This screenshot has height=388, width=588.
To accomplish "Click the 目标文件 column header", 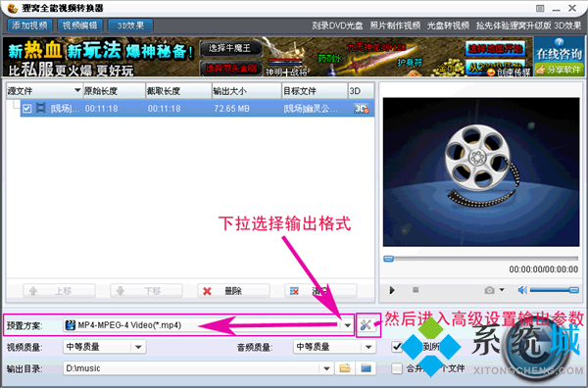I will pos(315,91).
